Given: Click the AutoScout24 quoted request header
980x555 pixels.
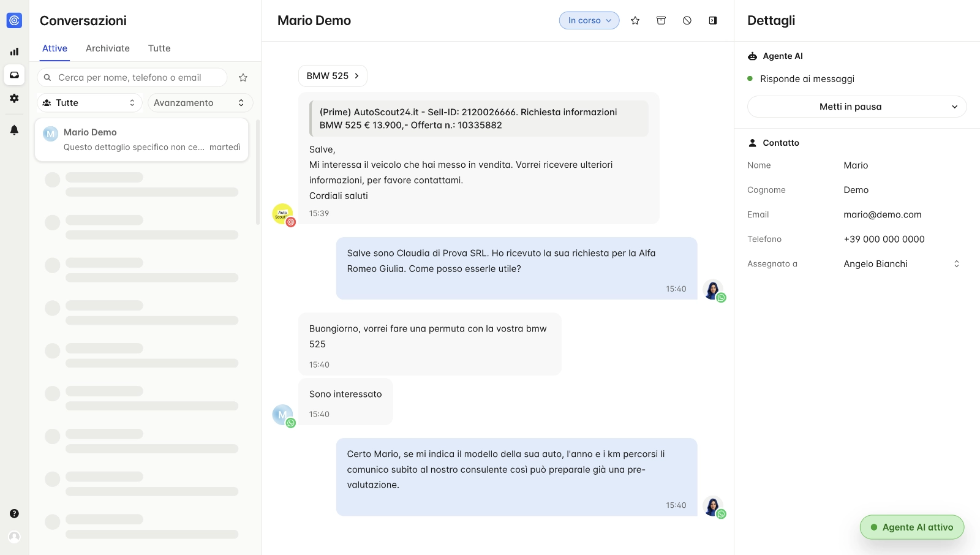Looking at the screenshot, I should click(479, 119).
